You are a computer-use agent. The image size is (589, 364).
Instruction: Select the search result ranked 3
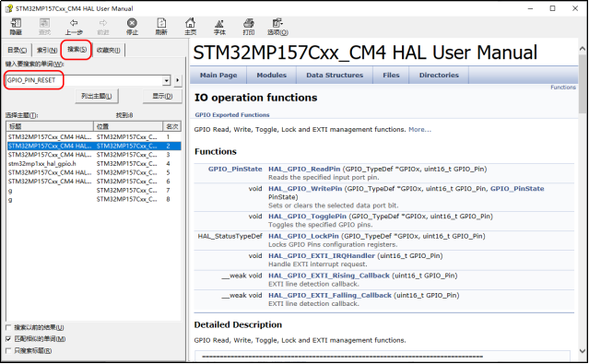click(94, 155)
